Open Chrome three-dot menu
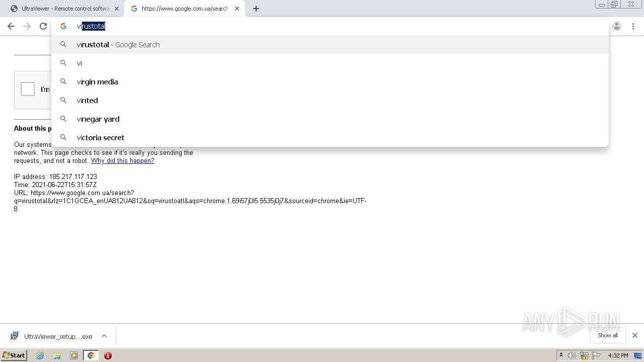Image resolution: width=644 pixels, height=362 pixels. point(633,26)
